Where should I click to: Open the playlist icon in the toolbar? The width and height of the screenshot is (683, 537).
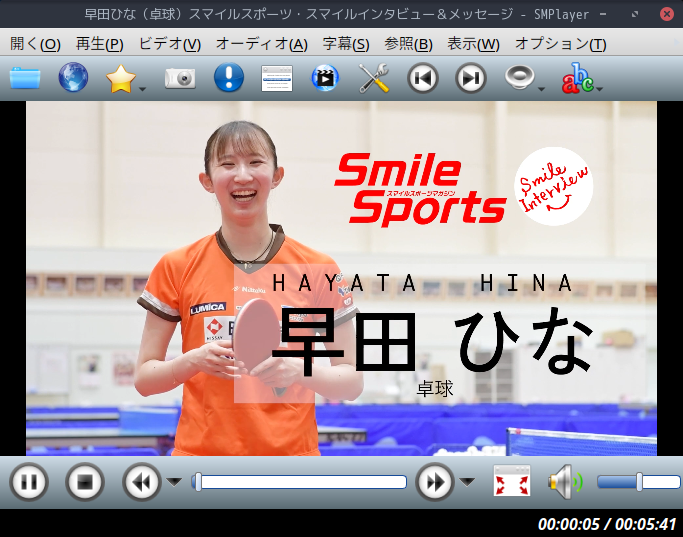(x=277, y=78)
